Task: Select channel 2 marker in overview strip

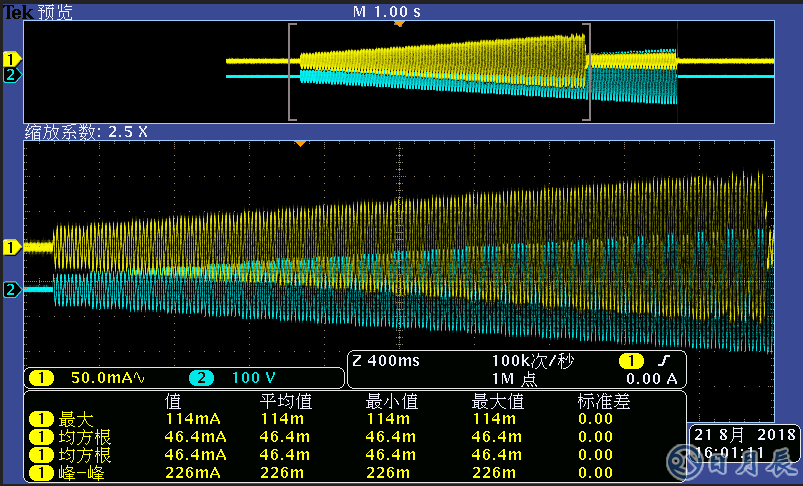Action: pyautogui.click(x=11, y=75)
